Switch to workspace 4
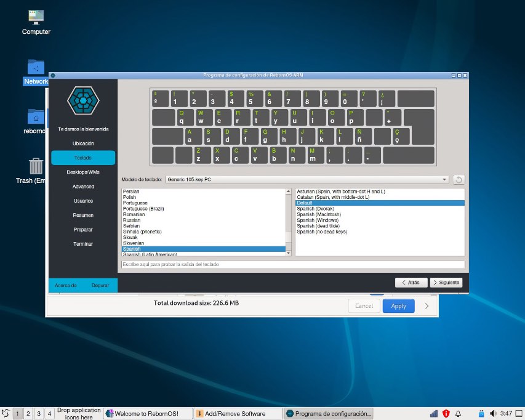 pos(49,414)
